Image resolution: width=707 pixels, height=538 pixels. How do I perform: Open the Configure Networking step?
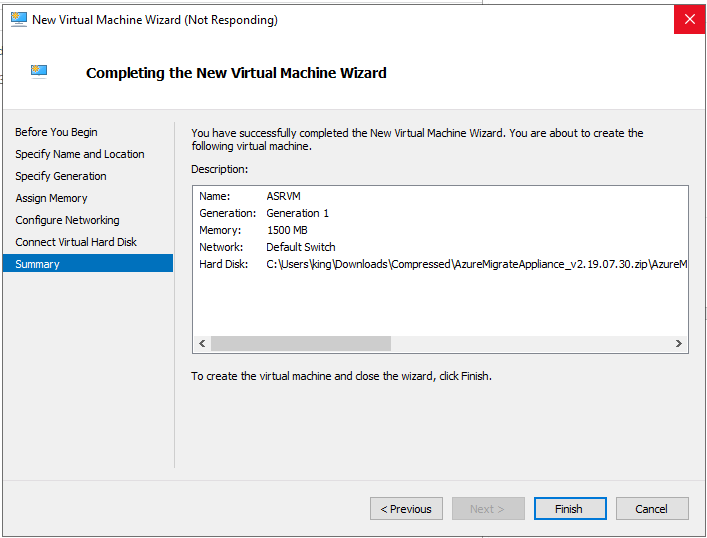coord(68,220)
